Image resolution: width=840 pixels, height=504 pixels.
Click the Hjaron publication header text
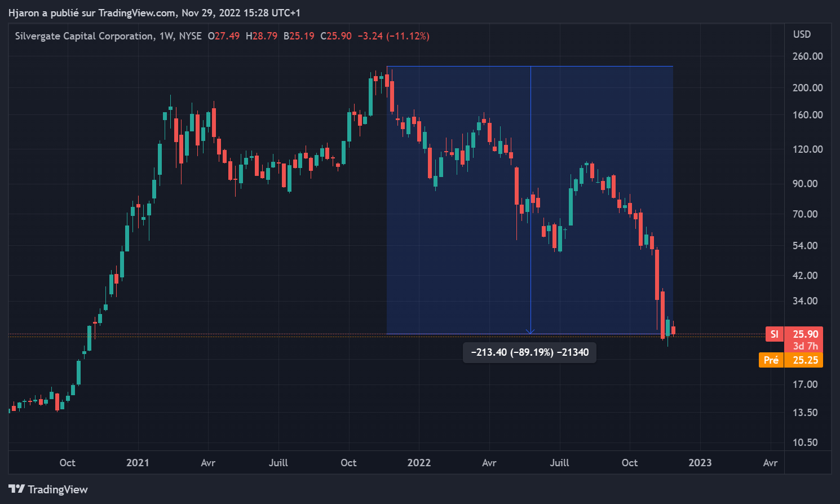point(154,12)
